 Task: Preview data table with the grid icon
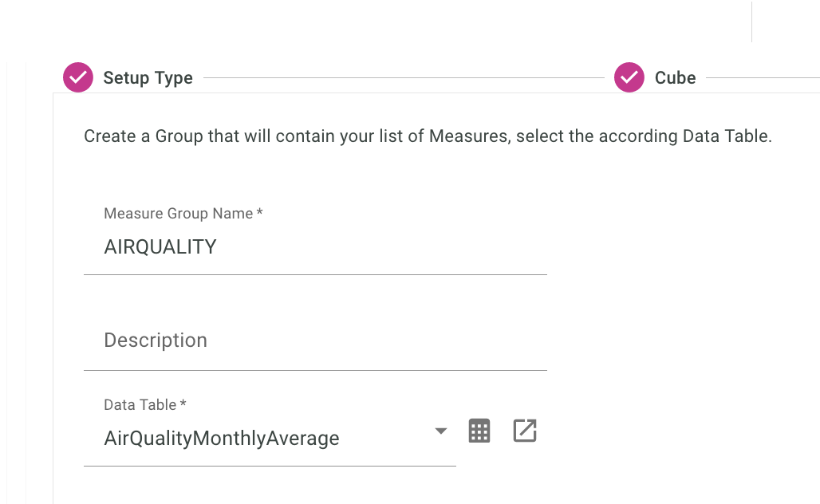click(x=479, y=431)
